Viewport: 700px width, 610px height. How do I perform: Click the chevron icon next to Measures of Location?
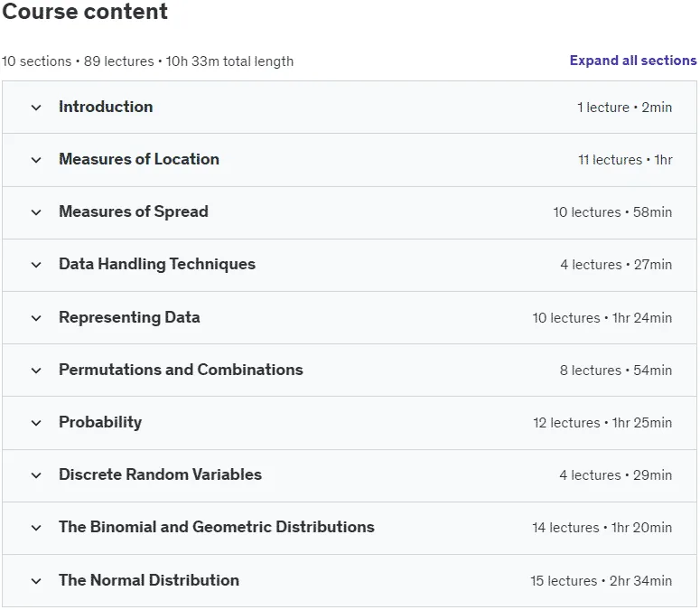(36, 160)
